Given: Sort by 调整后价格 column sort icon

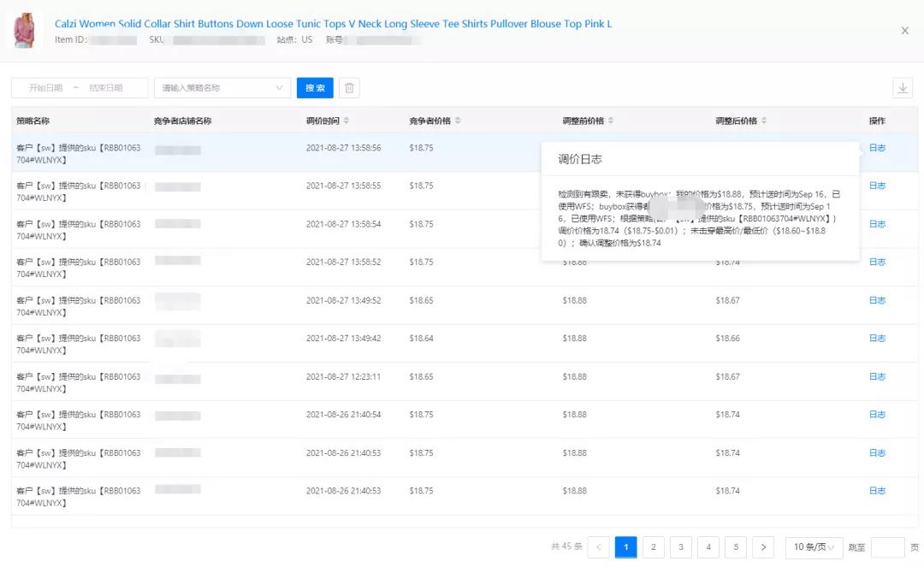Looking at the screenshot, I should click(x=764, y=121).
